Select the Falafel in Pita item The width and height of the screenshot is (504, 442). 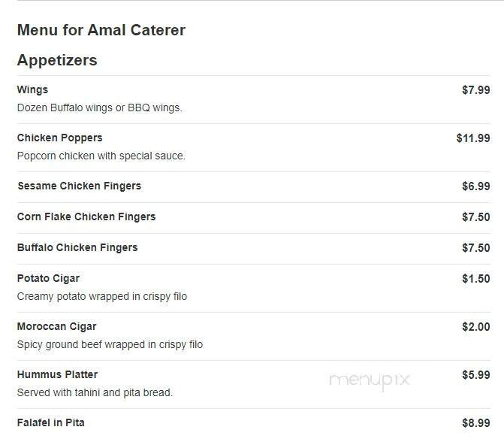point(50,423)
